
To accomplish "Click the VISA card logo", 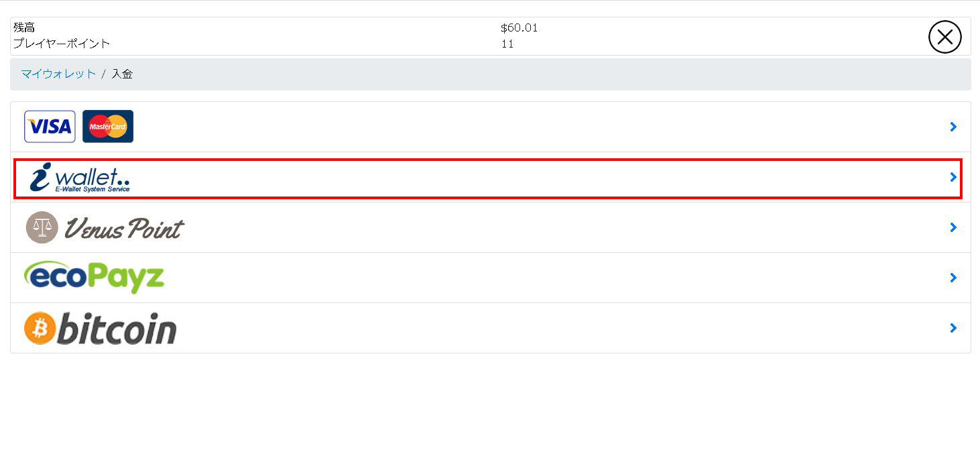I will [x=50, y=127].
